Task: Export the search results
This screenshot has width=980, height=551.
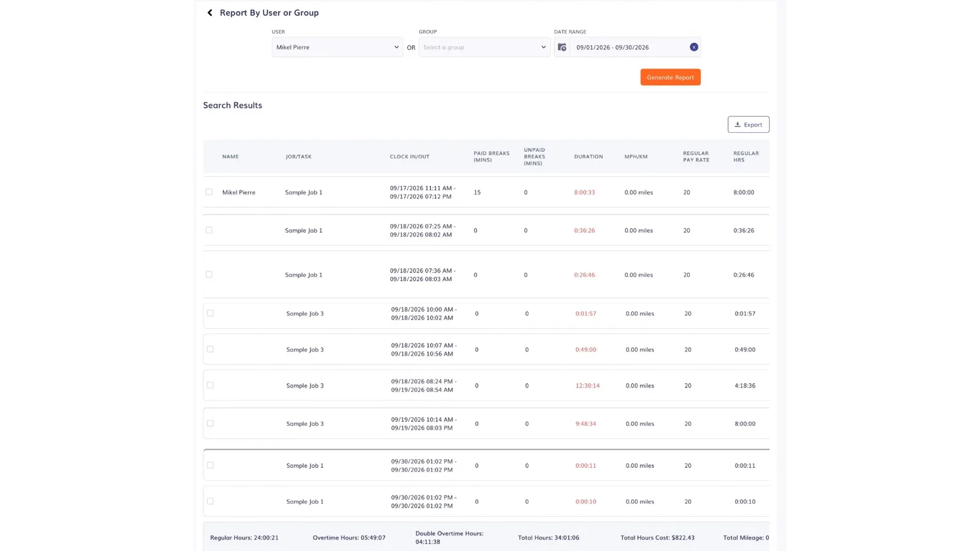Action: click(748, 124)
